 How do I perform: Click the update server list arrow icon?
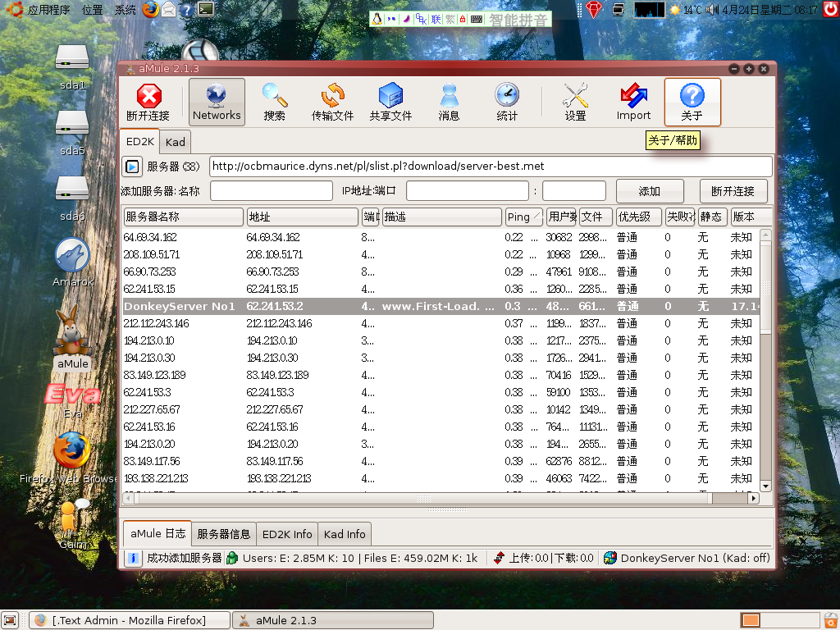point(132,167)
